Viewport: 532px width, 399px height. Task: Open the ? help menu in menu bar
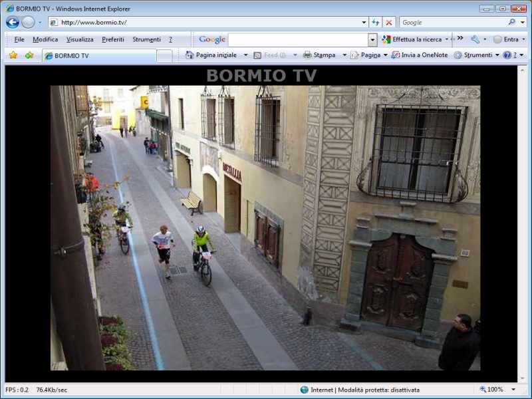click(171, 39)
